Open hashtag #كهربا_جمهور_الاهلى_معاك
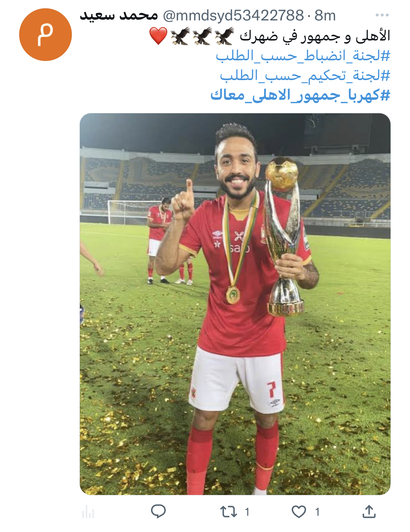Screen dimensions: 410x532 pos(300,95)
